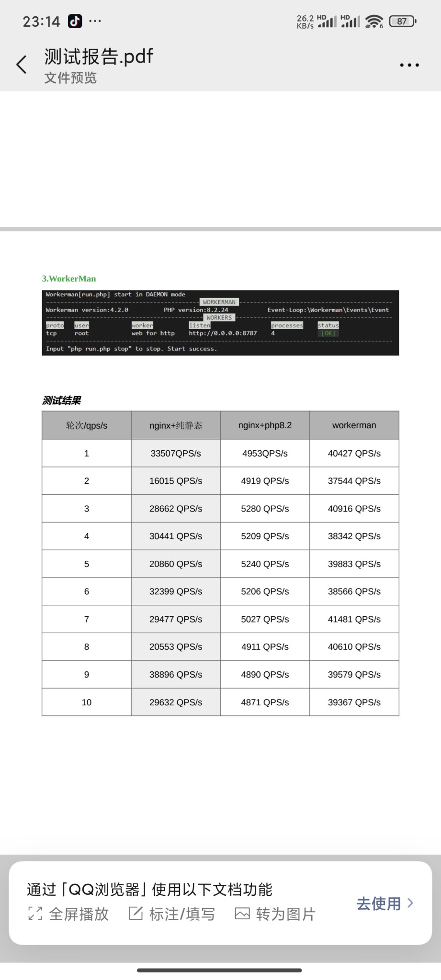This screenshot has width=441, height=980.
Task: Tap the 39883 QPS/s cell
Action: (x=354, y=564)
